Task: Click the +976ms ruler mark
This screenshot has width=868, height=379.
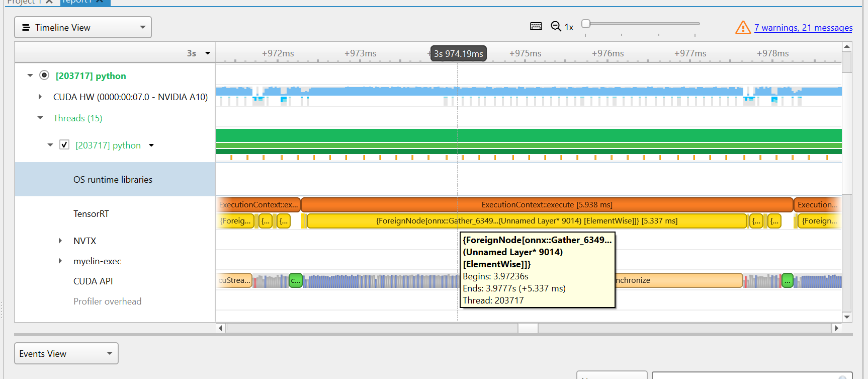Action: tap(607, 53)
